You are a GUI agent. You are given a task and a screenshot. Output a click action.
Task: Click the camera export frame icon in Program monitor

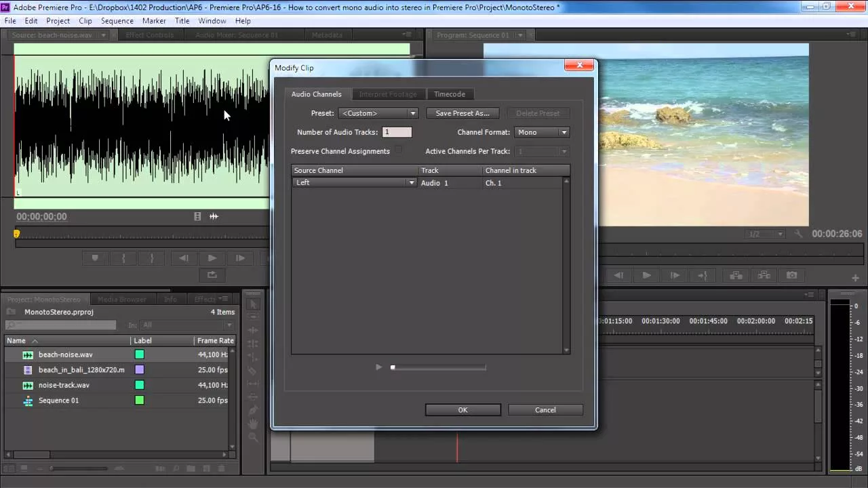pyautogui.click(x=791, y=275)
